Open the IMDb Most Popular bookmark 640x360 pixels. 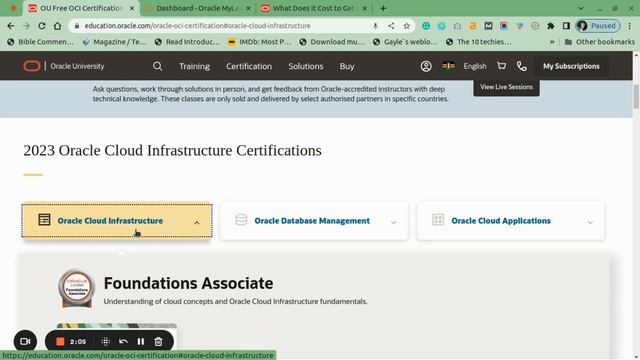(260, 42)
